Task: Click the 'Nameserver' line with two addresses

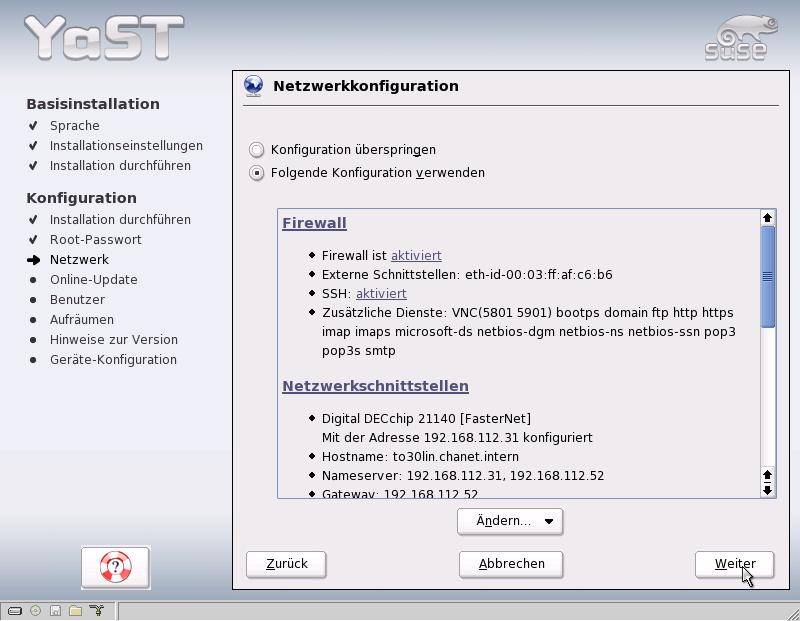Action: (463, 476)
